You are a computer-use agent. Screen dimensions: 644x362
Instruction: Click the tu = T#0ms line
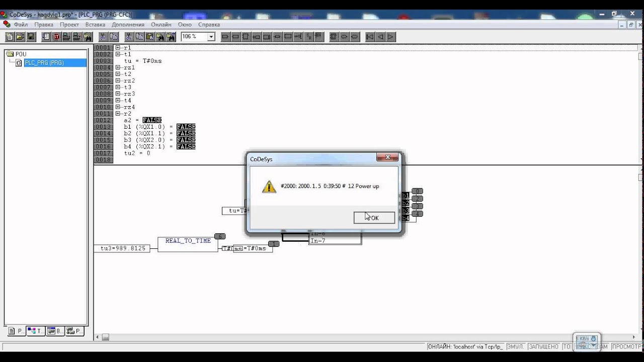pos(143,61)
